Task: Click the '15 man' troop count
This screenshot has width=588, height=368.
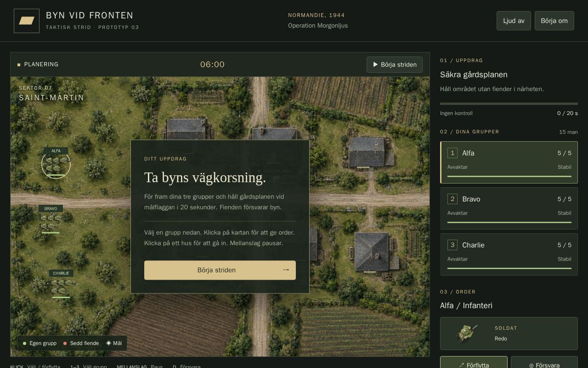Action: (568, 132)
